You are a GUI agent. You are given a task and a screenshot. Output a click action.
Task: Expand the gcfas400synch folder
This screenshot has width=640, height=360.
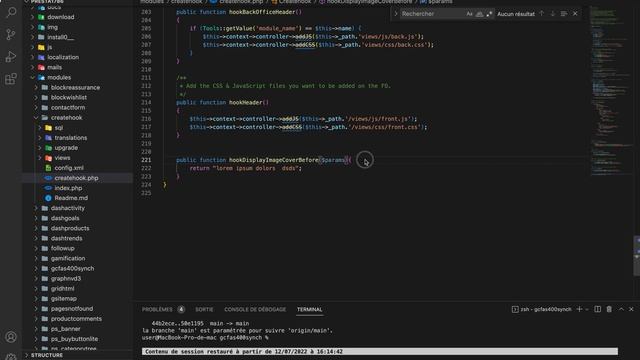click(x=36, y=269)
